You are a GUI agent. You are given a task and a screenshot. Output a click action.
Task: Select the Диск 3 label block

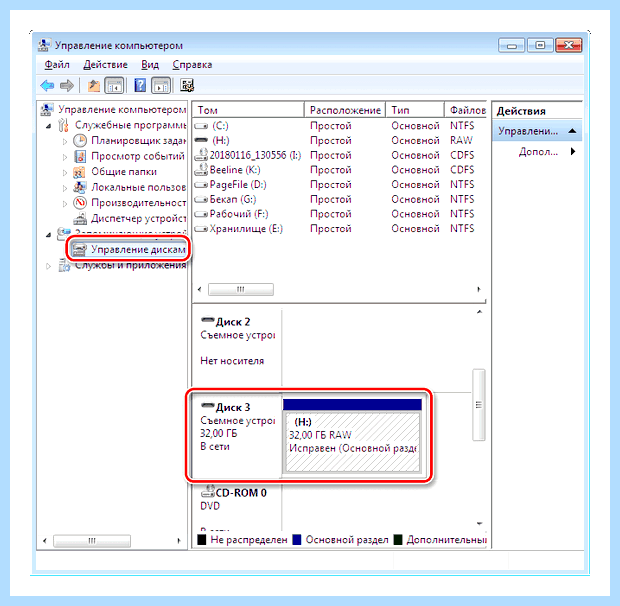click(x=236, y=435)
